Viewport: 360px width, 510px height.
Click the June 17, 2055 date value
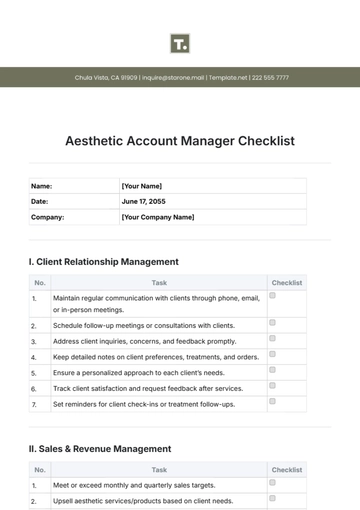[144, 201]
